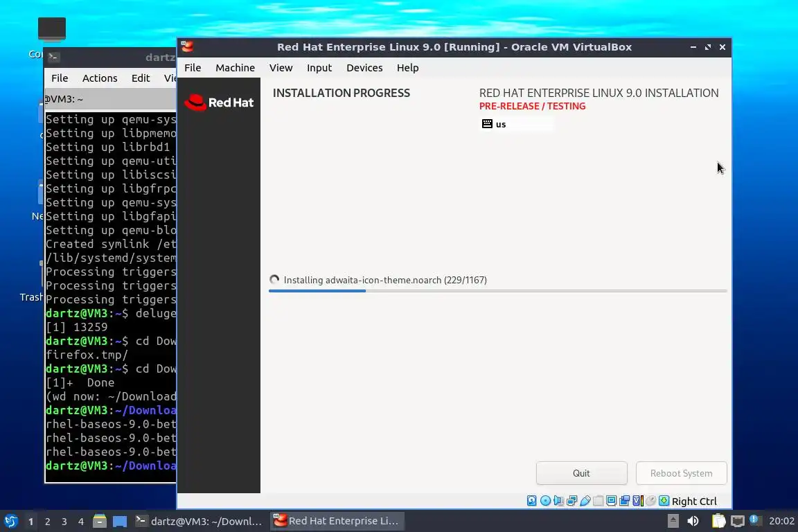Open the File menu in VirtualBox

[x=193, y=68]
